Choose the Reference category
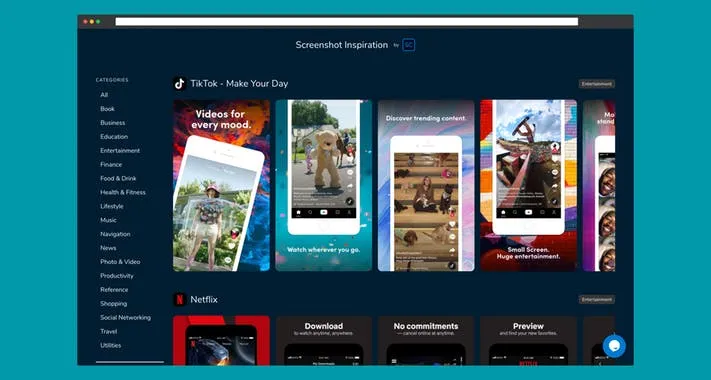The height and width of the screenshot is (380, 711). click(114, 290)
